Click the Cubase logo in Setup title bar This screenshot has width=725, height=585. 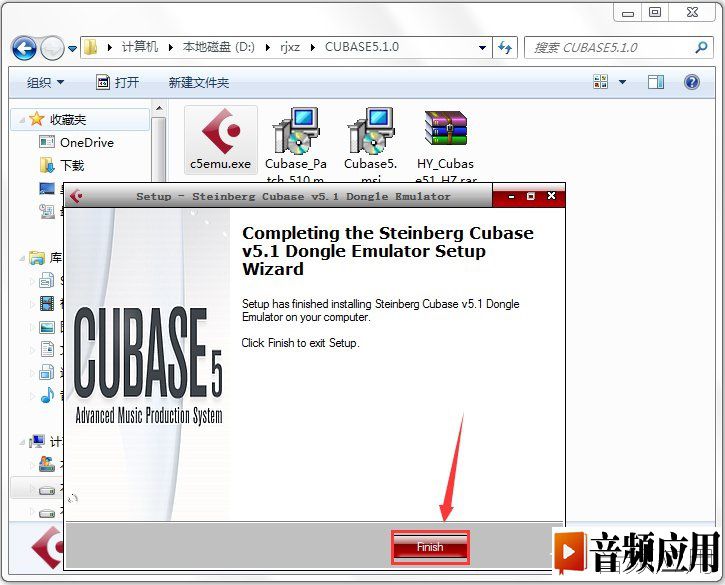76,196
